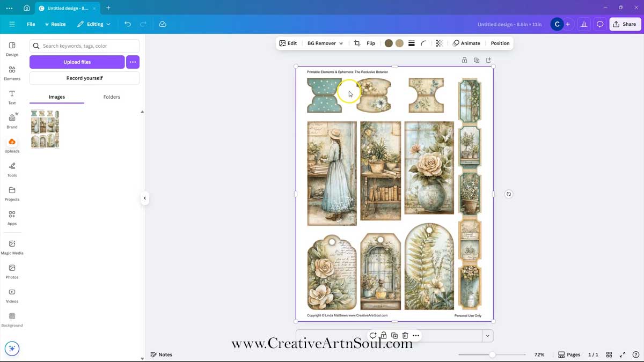
Task: Click the Crop icon in image toolbar
Action: coord(357,43)
